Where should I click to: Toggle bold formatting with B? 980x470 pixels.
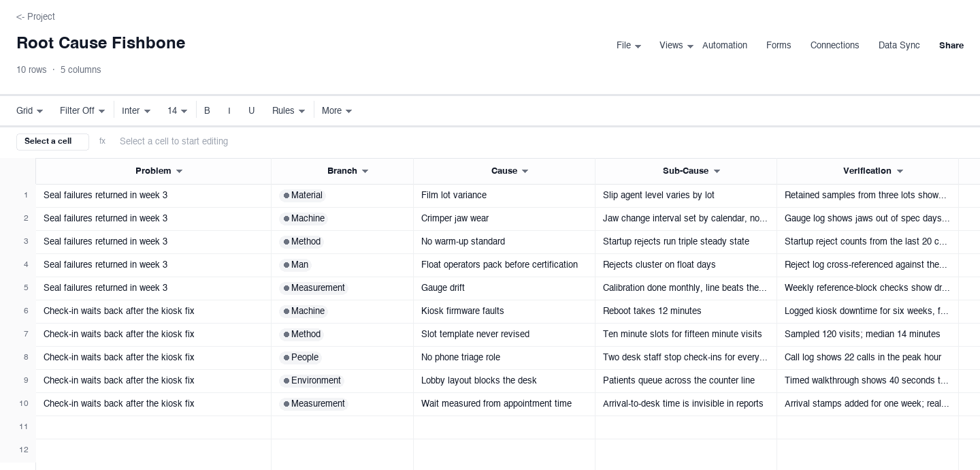pos(208,111)
